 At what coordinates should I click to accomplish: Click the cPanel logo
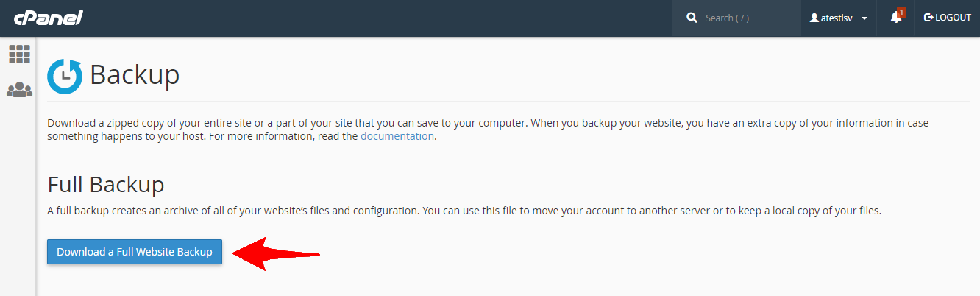(x=49, y=18)
